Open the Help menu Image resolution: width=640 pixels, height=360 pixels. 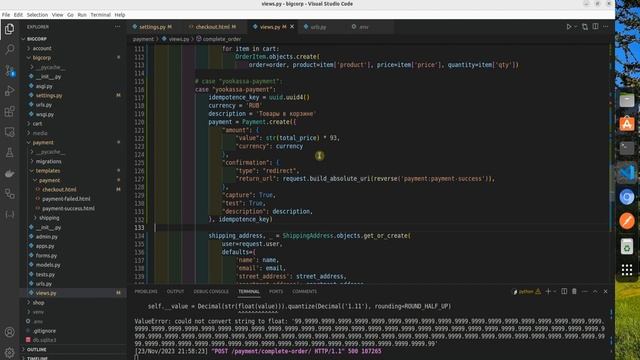coord(120,15)
